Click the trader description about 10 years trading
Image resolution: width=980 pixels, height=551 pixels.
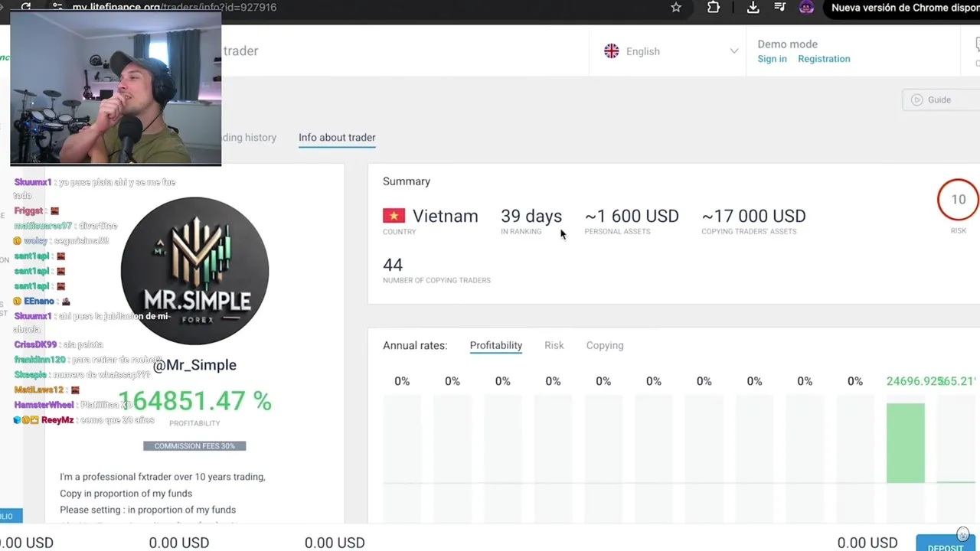(x=162, y=477)
